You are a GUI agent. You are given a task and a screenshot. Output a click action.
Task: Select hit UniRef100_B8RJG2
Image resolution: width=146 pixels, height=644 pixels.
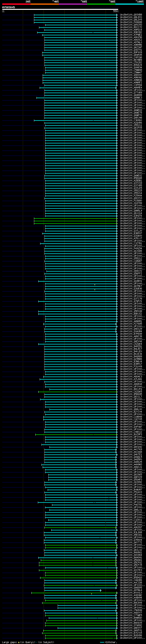coord(131,314)
